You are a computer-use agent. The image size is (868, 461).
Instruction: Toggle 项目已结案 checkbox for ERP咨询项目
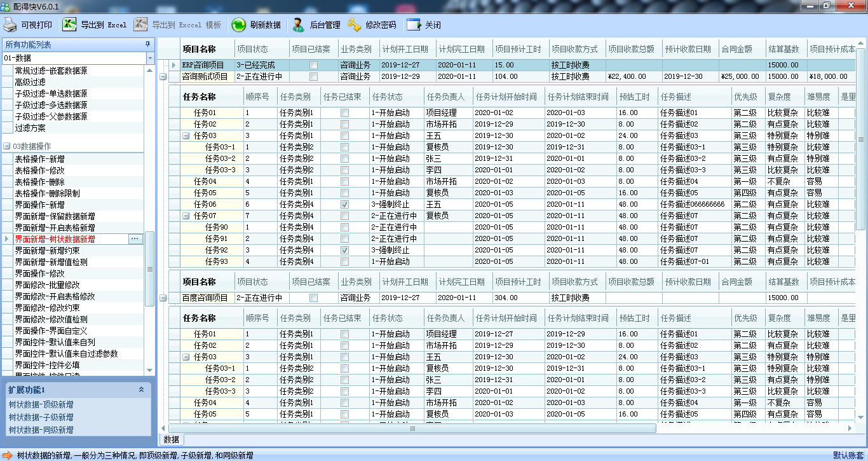pyautogui.click(x=313, y=65)
